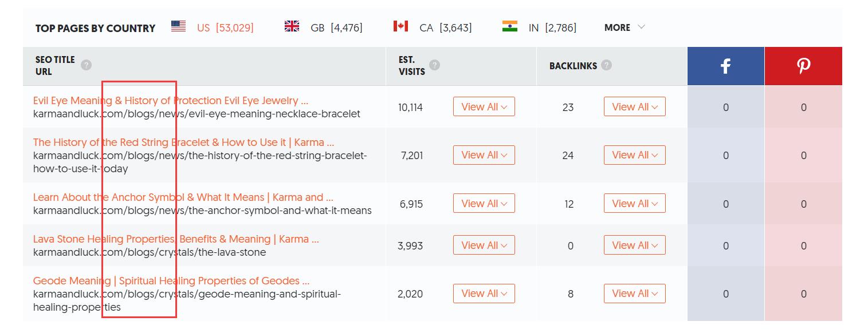Open Learn About the Anchor Symbol link

pyautogui.click(x=183, y=197)
